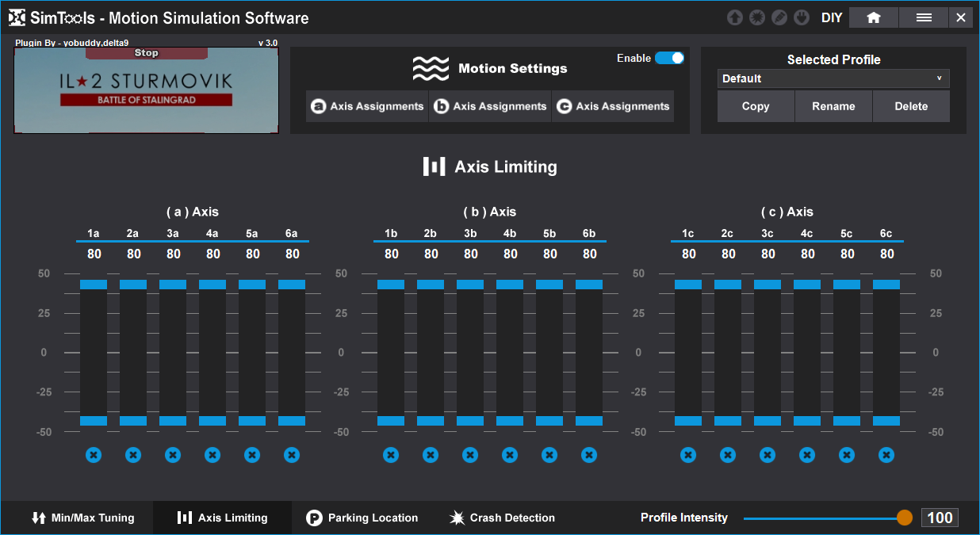Open the Selected Profile dropdown
This screenshot has height=535, width=980.
pos(833,78)
